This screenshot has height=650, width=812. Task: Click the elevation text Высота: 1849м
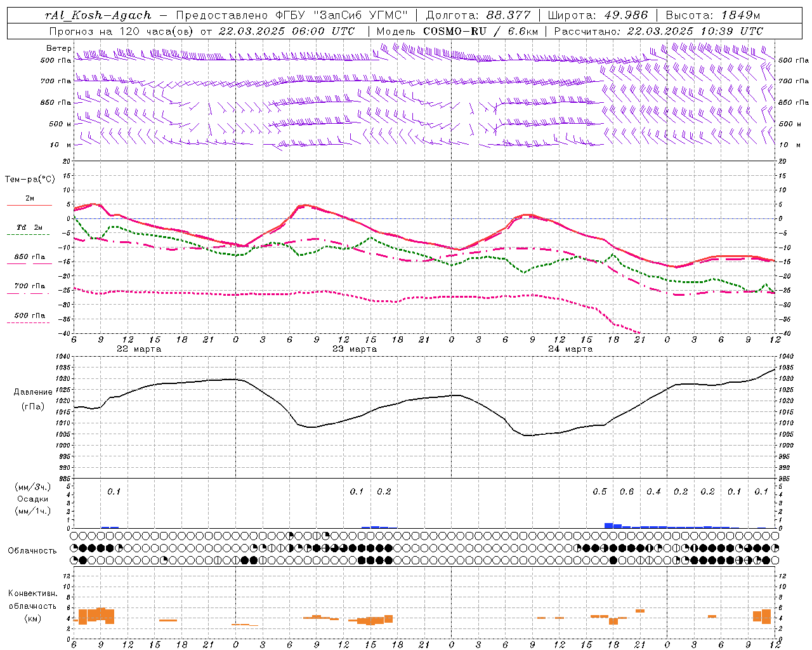tap(712, 15)
